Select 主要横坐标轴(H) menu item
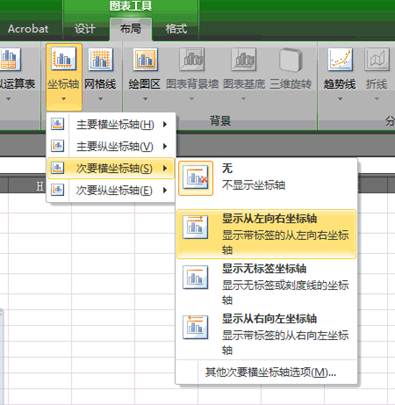Viewport: 395px width, 405px height. [111, 124]
